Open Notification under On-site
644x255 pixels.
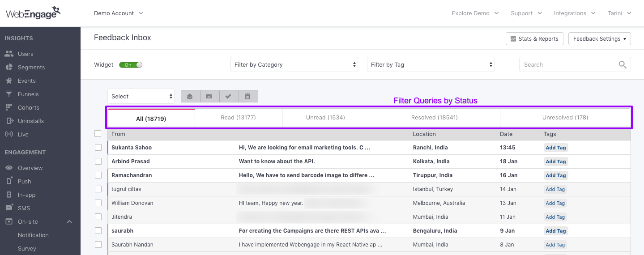[x=33, y=235]
